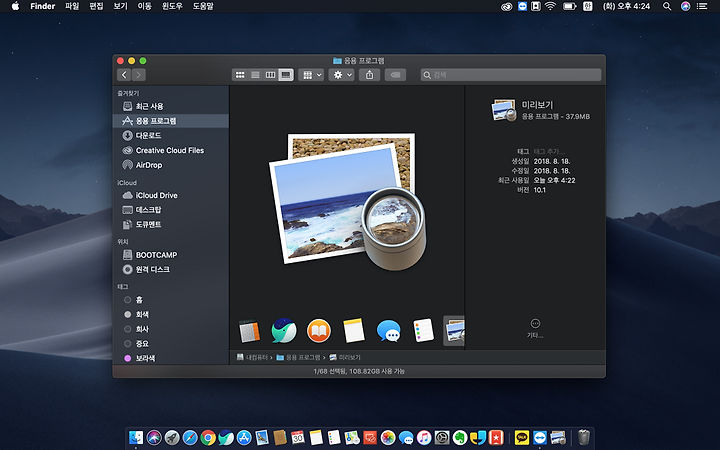Viewport: 720px width, 450px height.
Task: Click the Share toolbar button
Action: coord(369,75)
